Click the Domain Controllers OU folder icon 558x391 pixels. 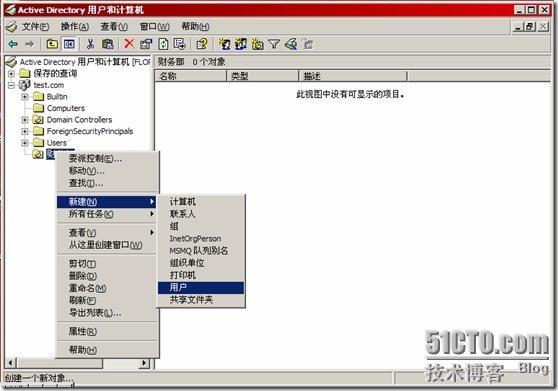(x=38, y=120)
